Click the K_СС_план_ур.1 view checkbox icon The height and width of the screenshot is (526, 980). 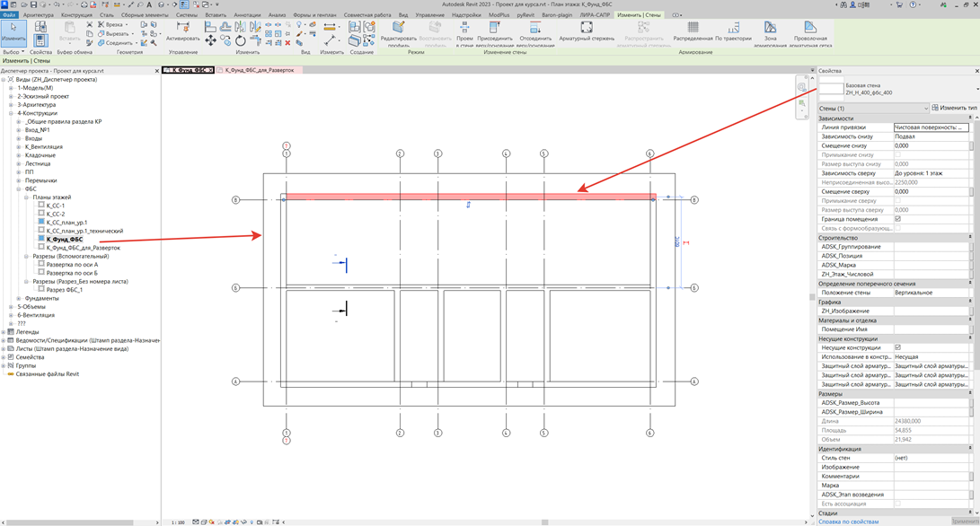tap(41, 222)
